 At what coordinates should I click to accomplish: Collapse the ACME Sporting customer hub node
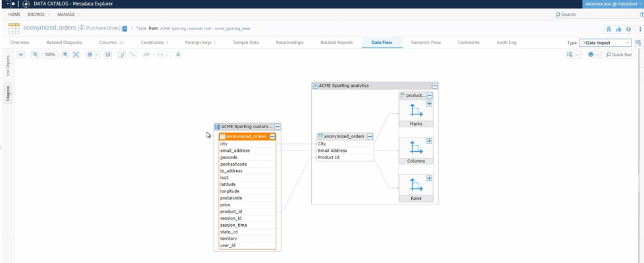point(277,127)
